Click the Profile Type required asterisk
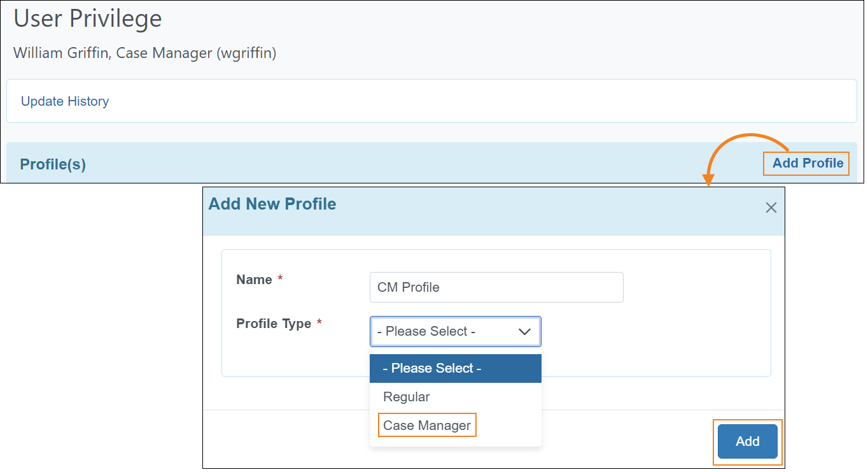This screenshot has width=868, height=472. tap(318, 320)
